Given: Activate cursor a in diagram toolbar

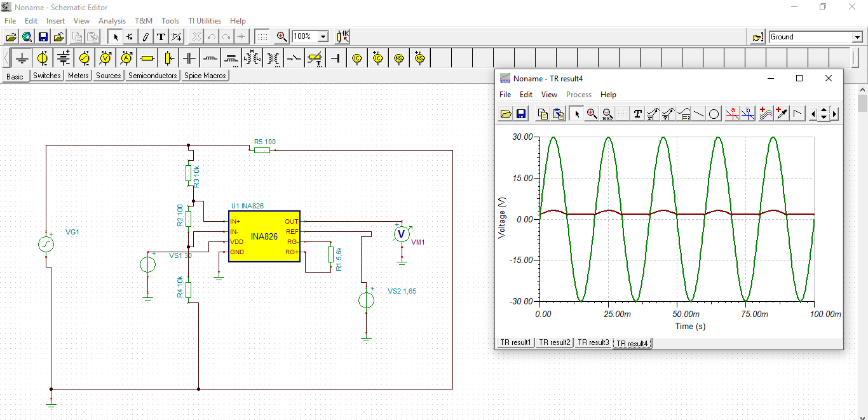Looking at the screenshot, I should pyautogui.click(x=732, y=114).
